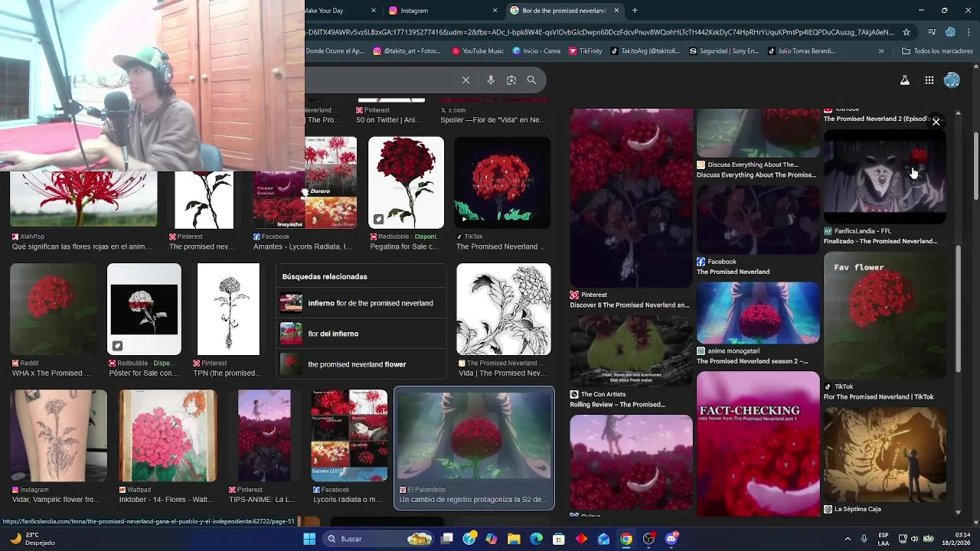
Task: Bookmark this page with the star icon
Action: click(906, 32)
